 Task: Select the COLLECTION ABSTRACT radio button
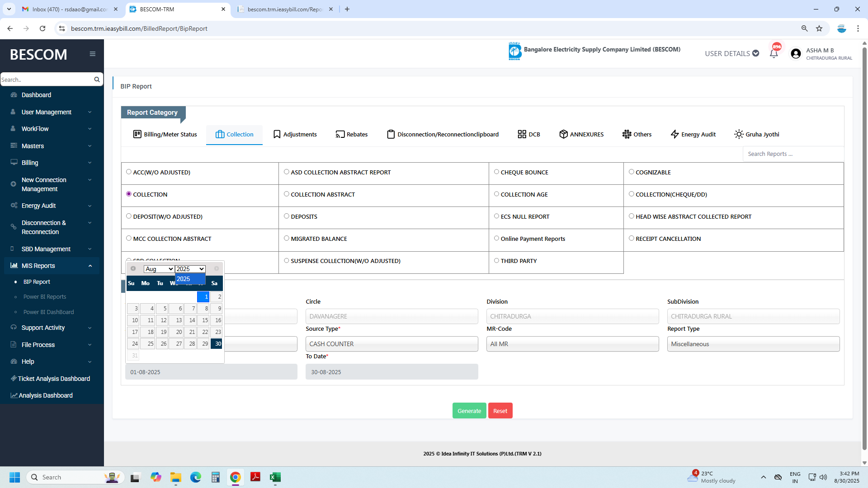[x=287, y=194]
